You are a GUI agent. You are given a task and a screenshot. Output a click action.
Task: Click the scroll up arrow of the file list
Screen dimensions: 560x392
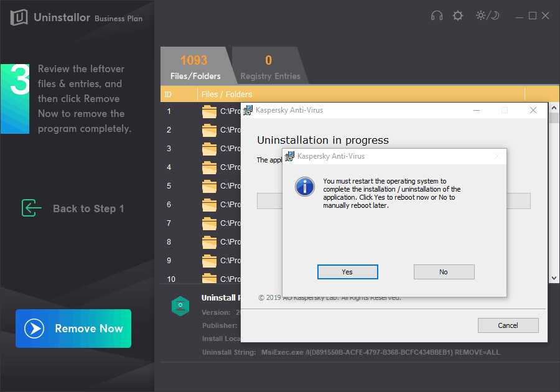click(x=554, y=108)
